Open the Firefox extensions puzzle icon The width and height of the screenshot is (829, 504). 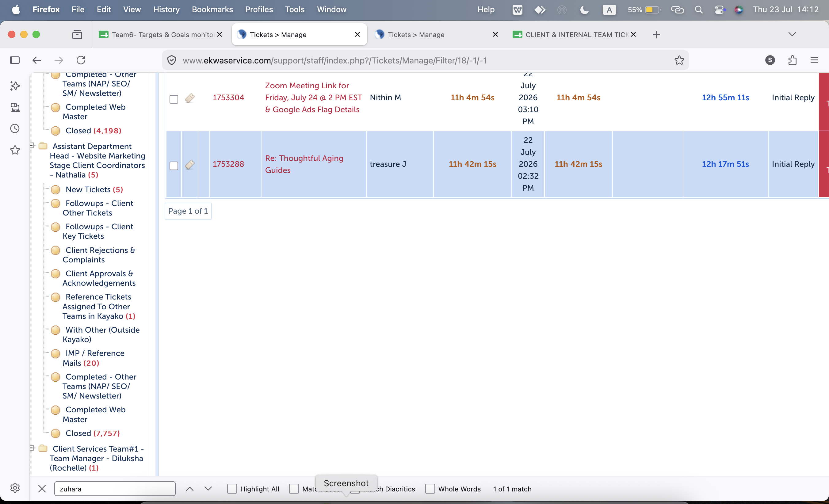click(x=792, y=60)
